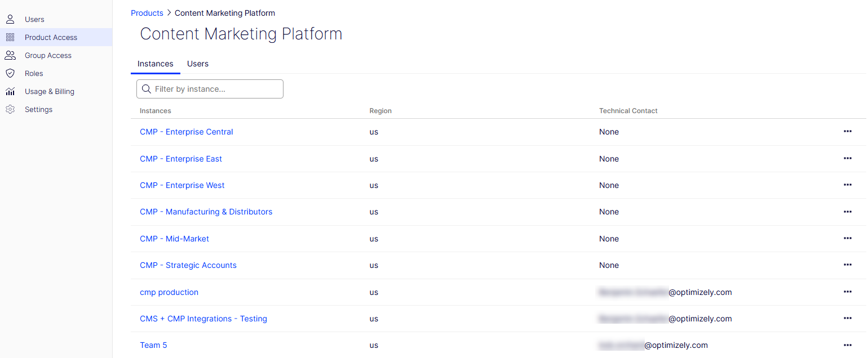Screen dimensions: 868x358
Task: Open CMS + CMP Integrations - Testing link
Action: [203, 319]
